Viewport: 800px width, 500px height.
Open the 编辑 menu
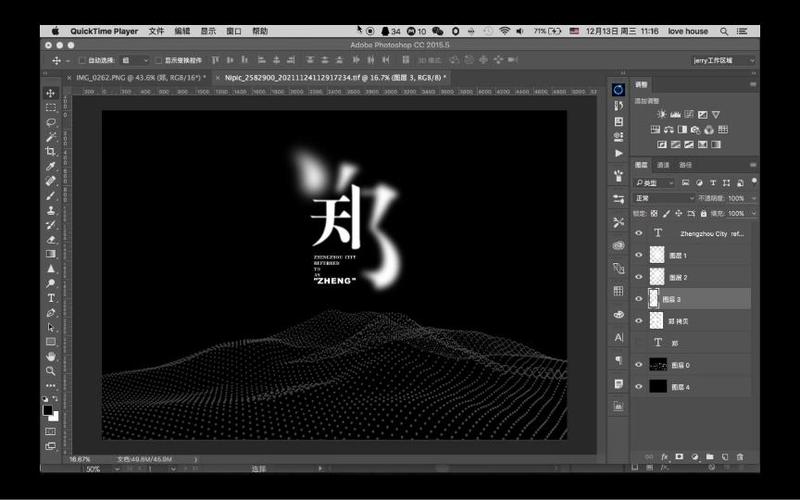tap(182, 31)
